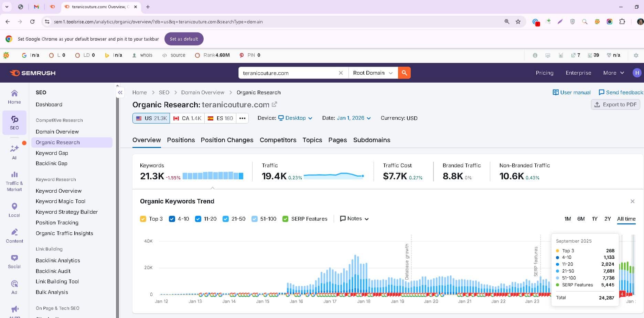Select the CA 1.4K database

coord(187,118)
